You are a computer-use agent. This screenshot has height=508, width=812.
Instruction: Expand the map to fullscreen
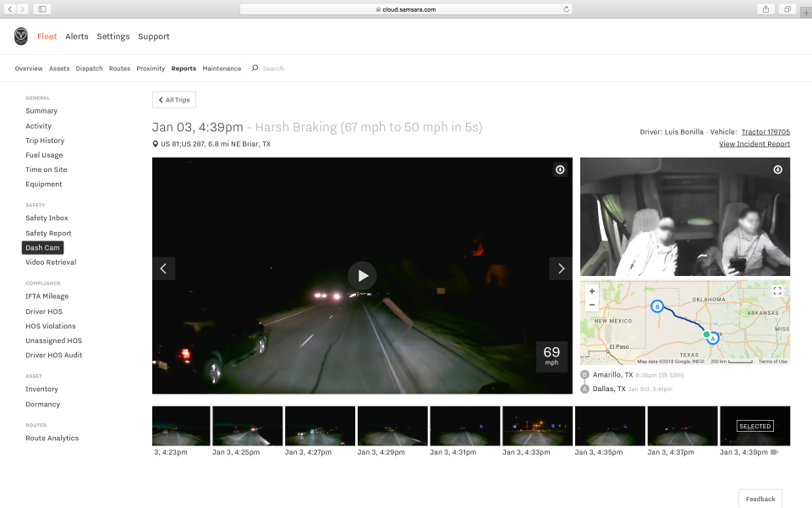pos(777,290)
